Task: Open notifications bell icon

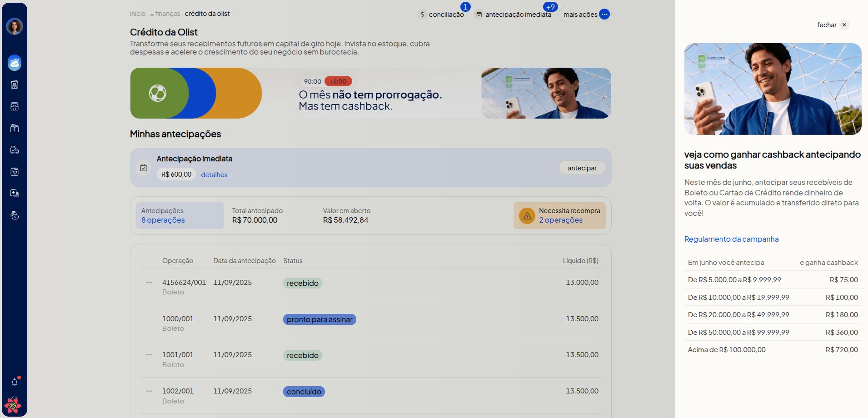Action: point(15,382)
